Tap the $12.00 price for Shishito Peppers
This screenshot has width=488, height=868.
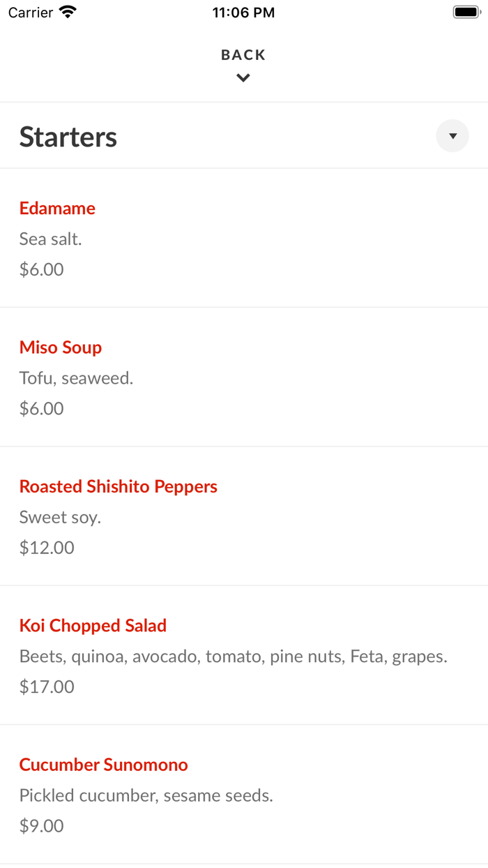(47, 548)
